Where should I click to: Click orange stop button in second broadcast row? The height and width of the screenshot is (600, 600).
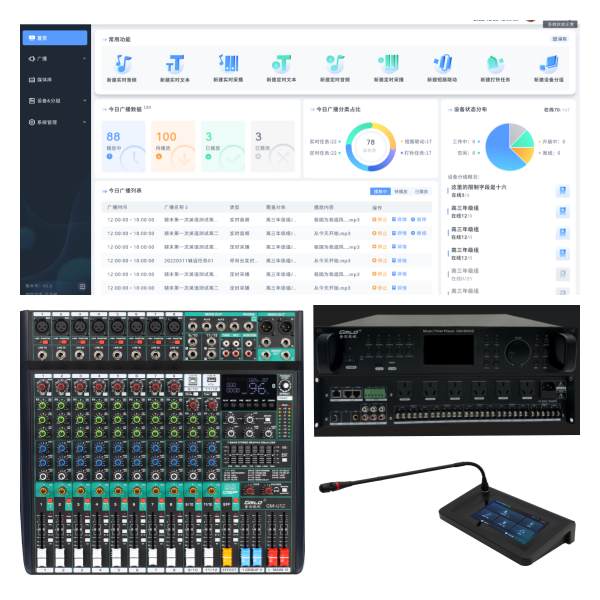click(x=380, y=233)
